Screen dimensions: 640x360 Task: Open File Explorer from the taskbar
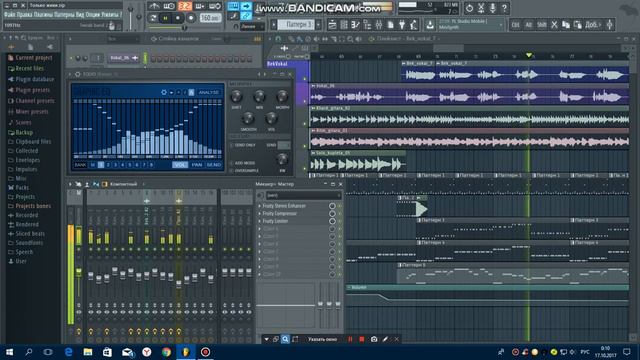88,352
